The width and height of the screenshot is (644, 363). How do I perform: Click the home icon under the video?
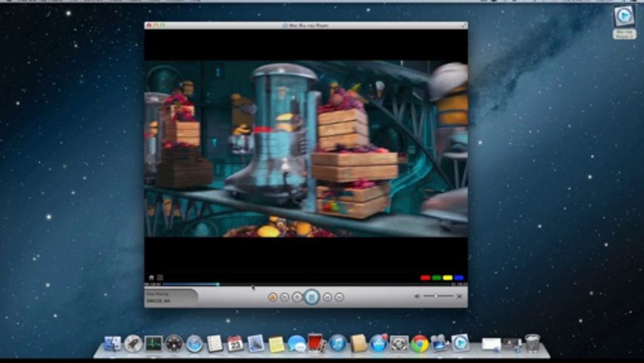click(x=152, y=277)
